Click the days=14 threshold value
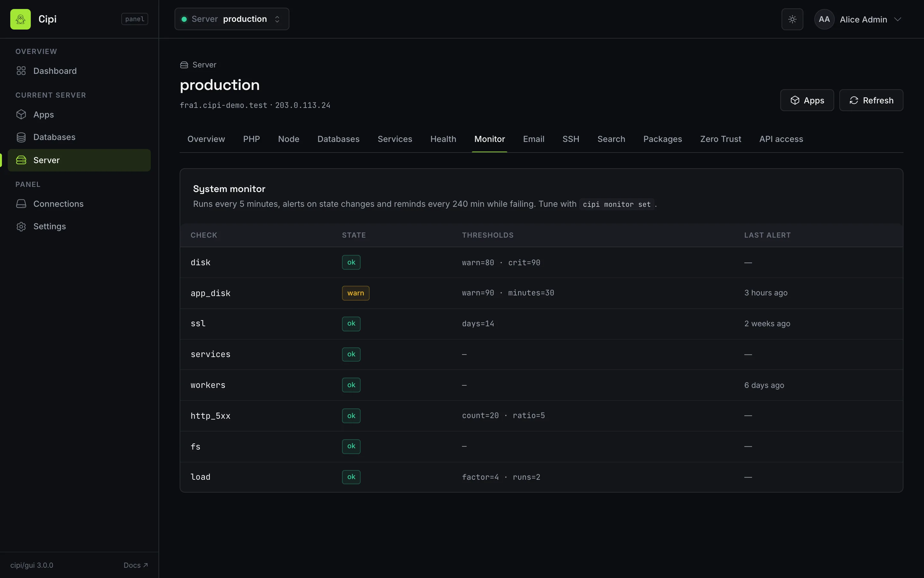 click(x=478, y=324)
